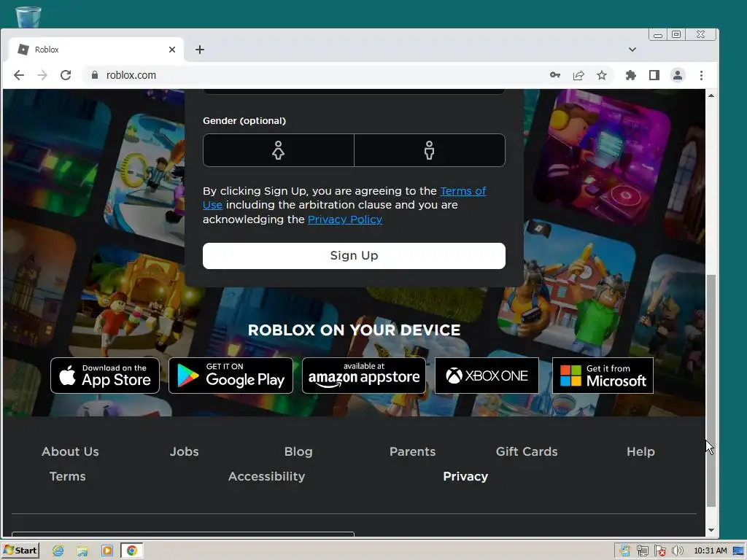Open media player taskbar icon
This screenshot has height=560, width=747.
[107, 551]
